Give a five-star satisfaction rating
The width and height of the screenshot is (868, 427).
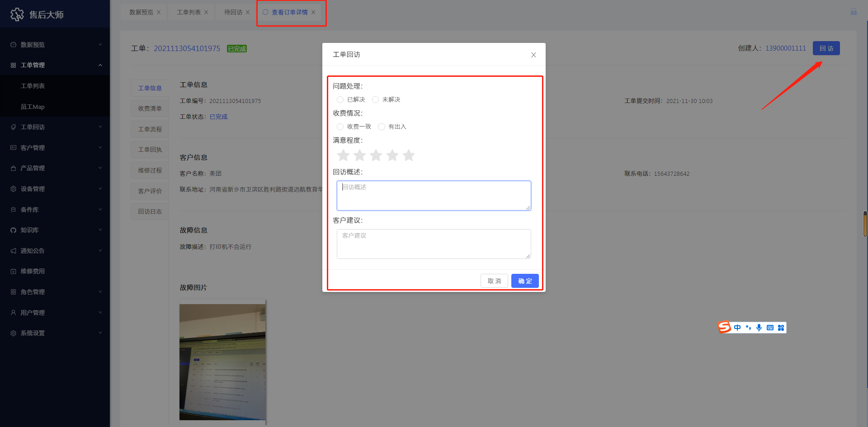click(409, 155)
